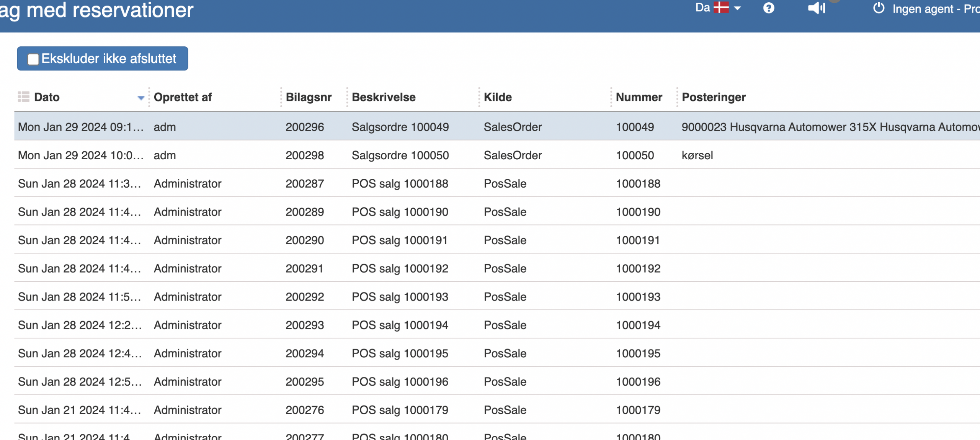The image size is (980, 440).
Task: Open the grid column menu icon beside Dato
Action: point(24,97)
